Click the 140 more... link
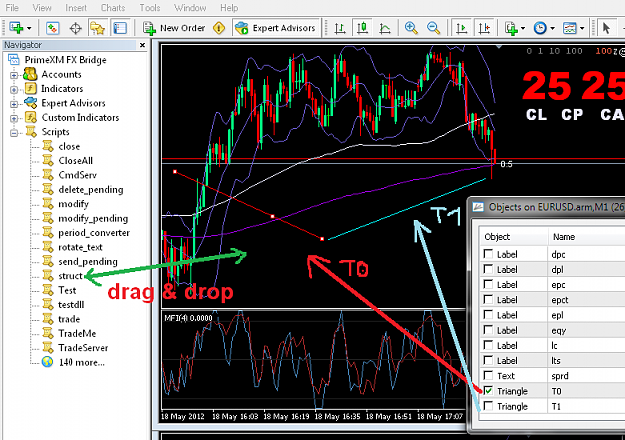This screenshot has height=440, width=625. tap(81, 362)
